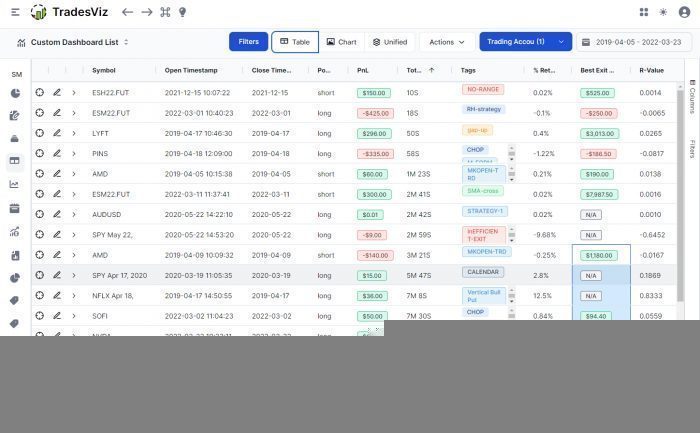This screenshot has height=433, width=700.
Task: Click the Tot... sort ascending arrow
Action: (x=431, y=70)
